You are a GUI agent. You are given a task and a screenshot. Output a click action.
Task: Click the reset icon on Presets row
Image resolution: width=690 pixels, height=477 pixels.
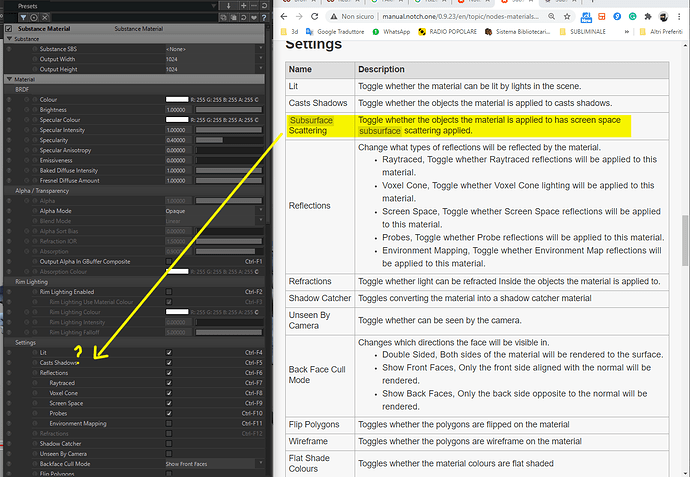(x=264, y=6)
